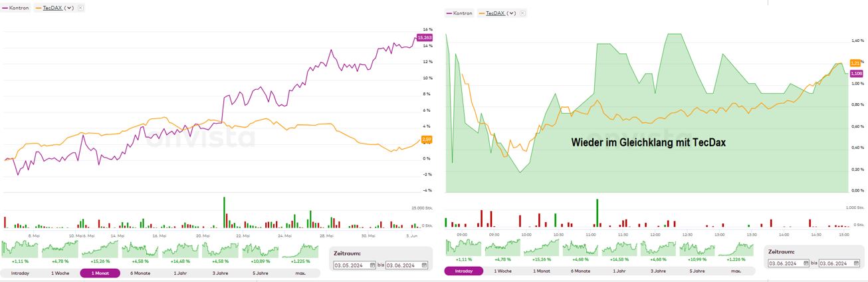Switch right chart to 5 Jahre range
The image size is (868, 282).
(x=697, y=271)
